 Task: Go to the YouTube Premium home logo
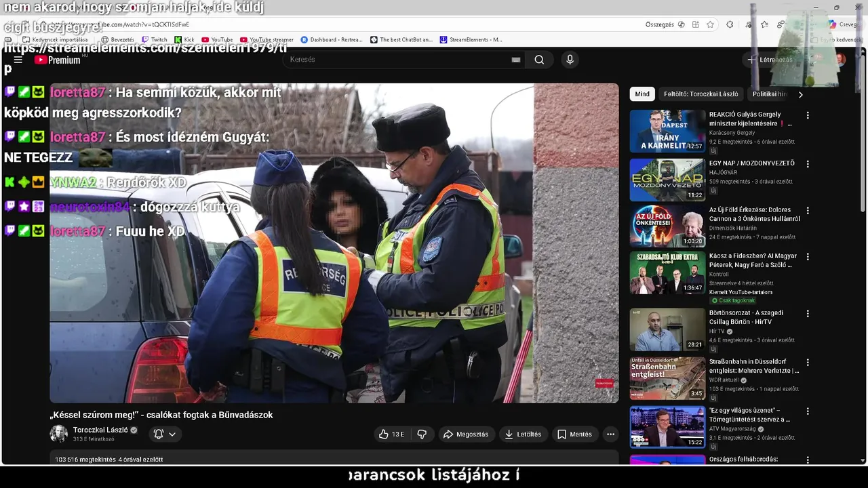click(58, 60)
